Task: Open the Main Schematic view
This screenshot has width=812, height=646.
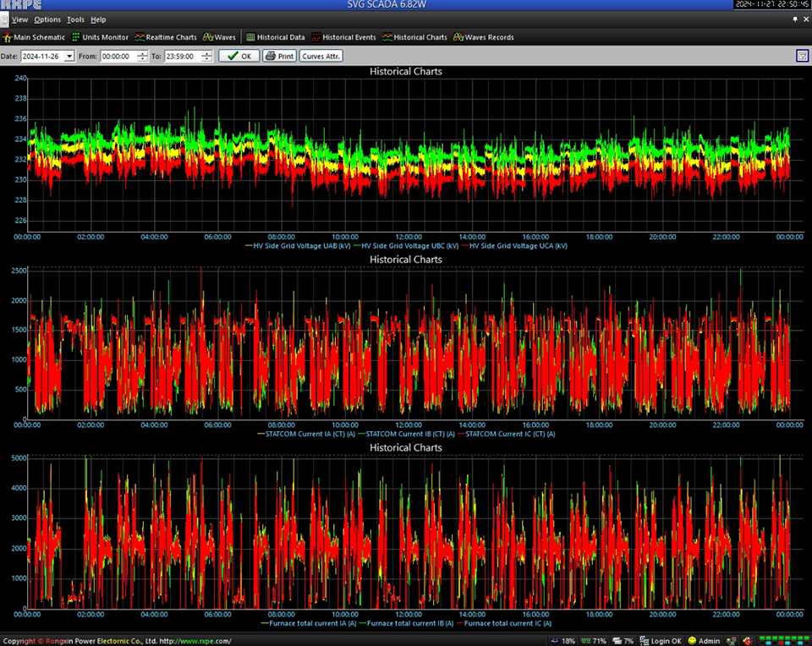Action: 35,37
